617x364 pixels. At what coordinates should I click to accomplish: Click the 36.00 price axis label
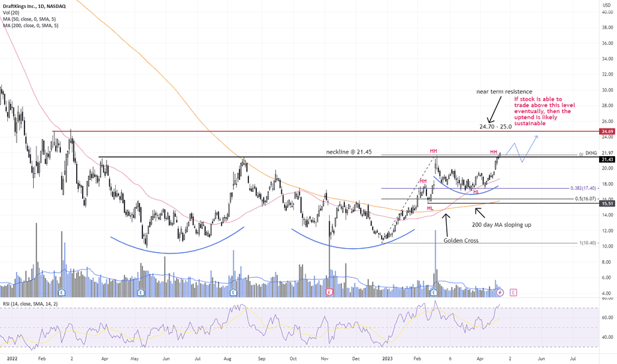608,43
